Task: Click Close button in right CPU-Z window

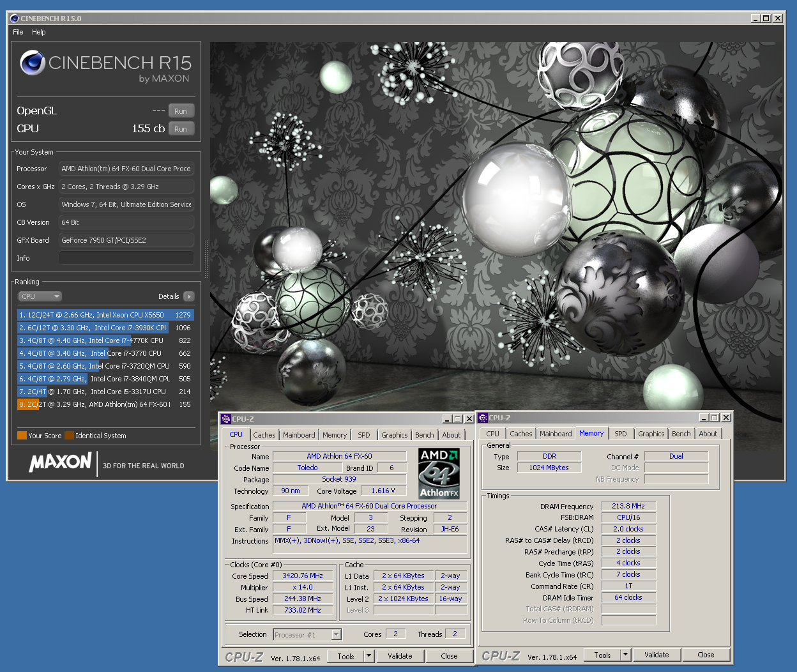Action: [x=706, y=655]
